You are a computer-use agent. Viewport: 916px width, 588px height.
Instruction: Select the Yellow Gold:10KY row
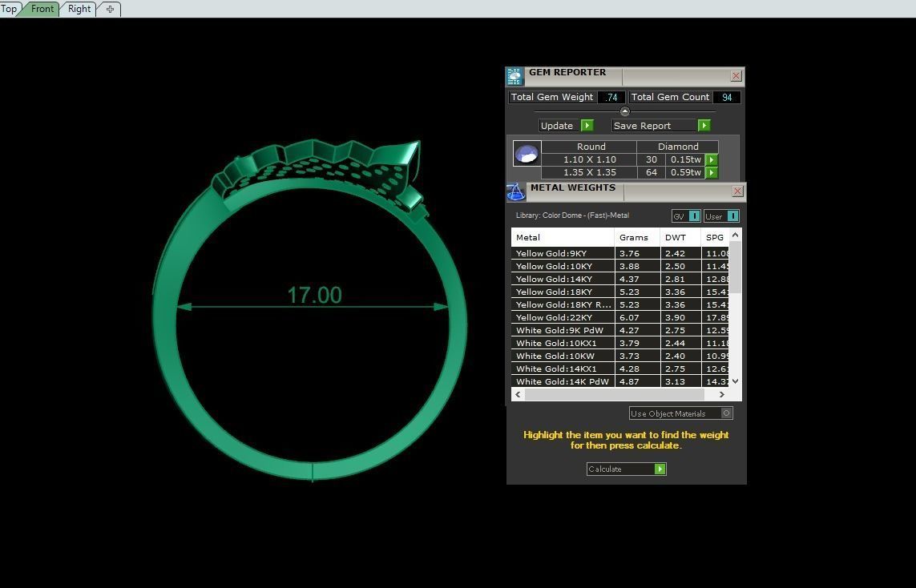tap(620, 266)
